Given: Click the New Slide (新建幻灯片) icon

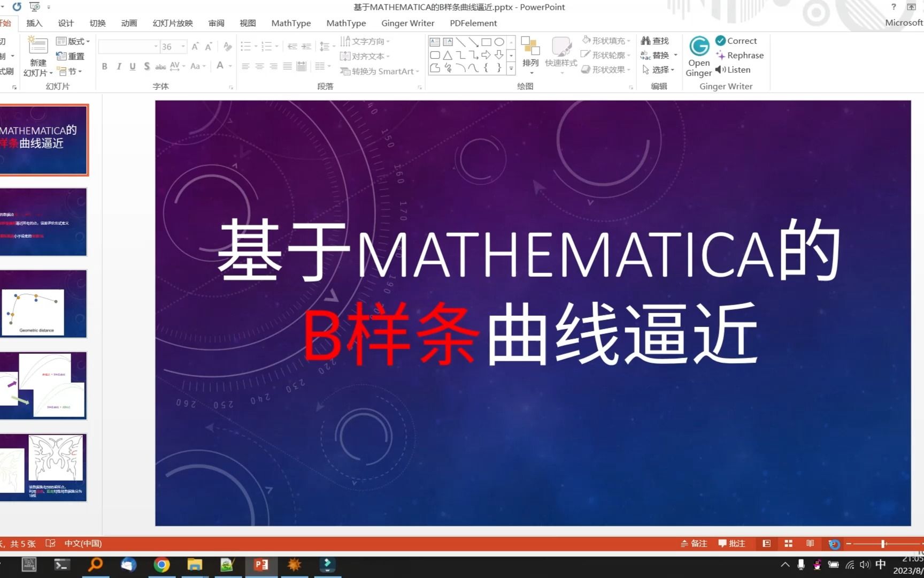Looking at the screenshot, I should click(x=38, y=46).
